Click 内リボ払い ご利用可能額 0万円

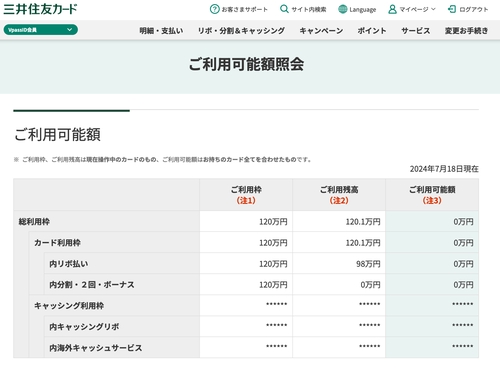(463, 264)
